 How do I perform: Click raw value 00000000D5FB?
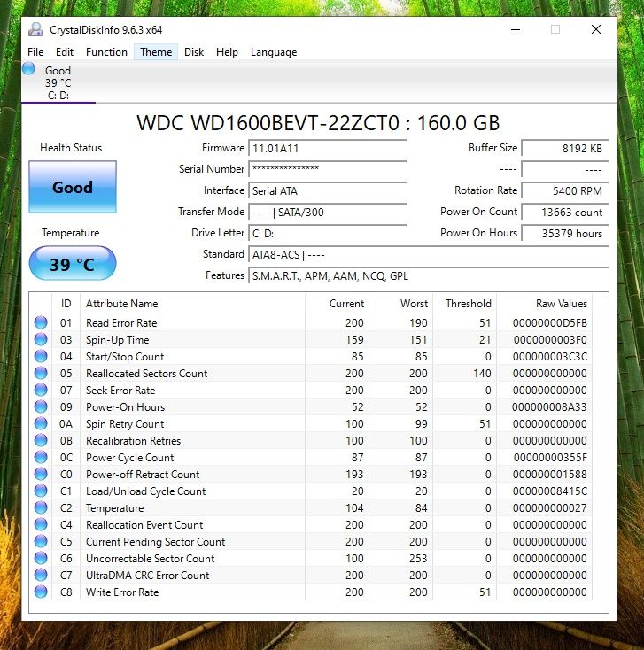point(549,322)
